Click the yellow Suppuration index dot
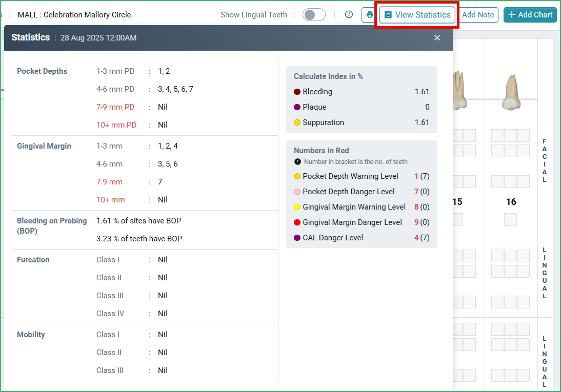The width and height of the screenshot is (561, 392). click(298, 122)
